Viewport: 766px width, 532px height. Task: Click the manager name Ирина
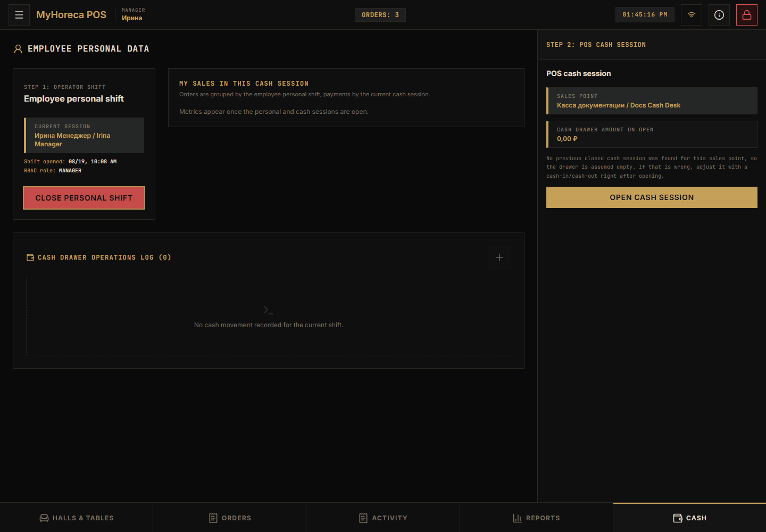(x=132, y=18)
